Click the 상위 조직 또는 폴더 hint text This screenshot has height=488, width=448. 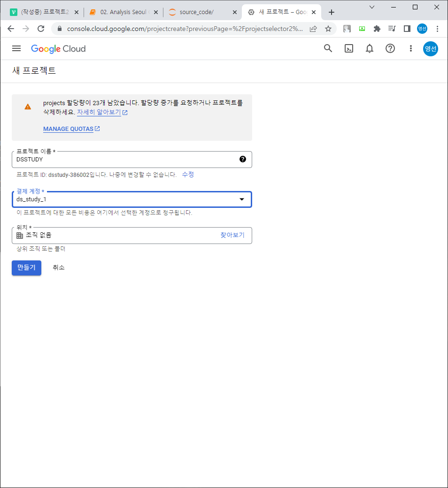tap(41, 249)
